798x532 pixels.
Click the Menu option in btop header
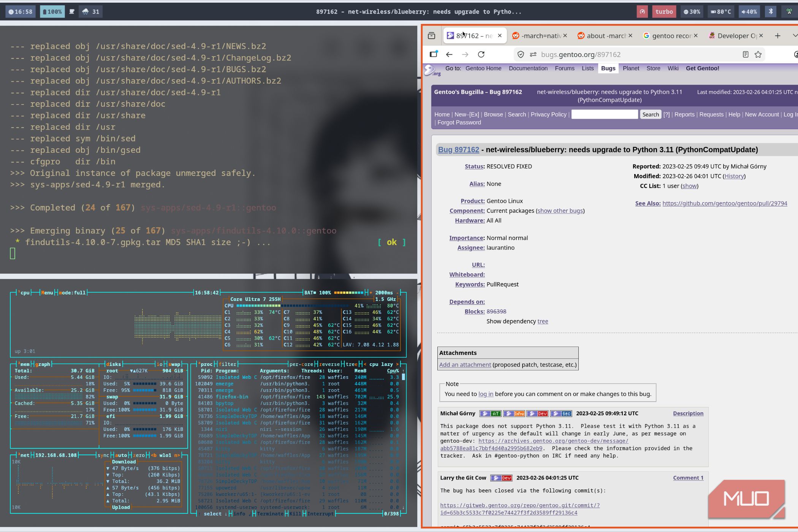click(x=47, y=293)
